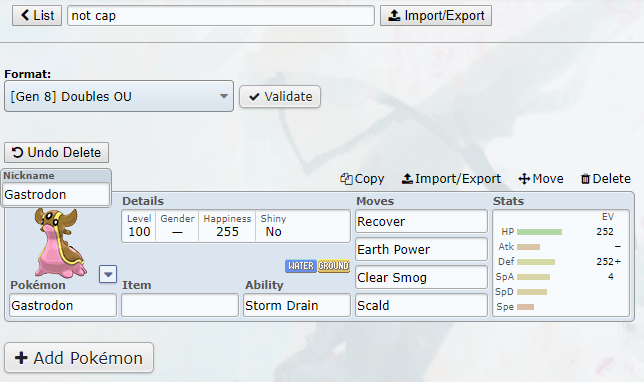The height and width of the screenshot is (382, 644).
Task: Select the Clear Smog move slot
Action: [421, 277]
